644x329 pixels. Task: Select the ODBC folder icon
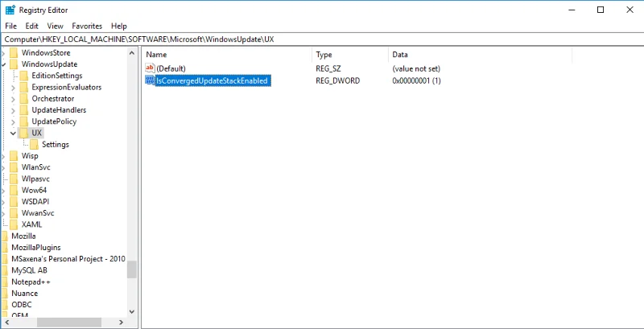coord(5,305)
